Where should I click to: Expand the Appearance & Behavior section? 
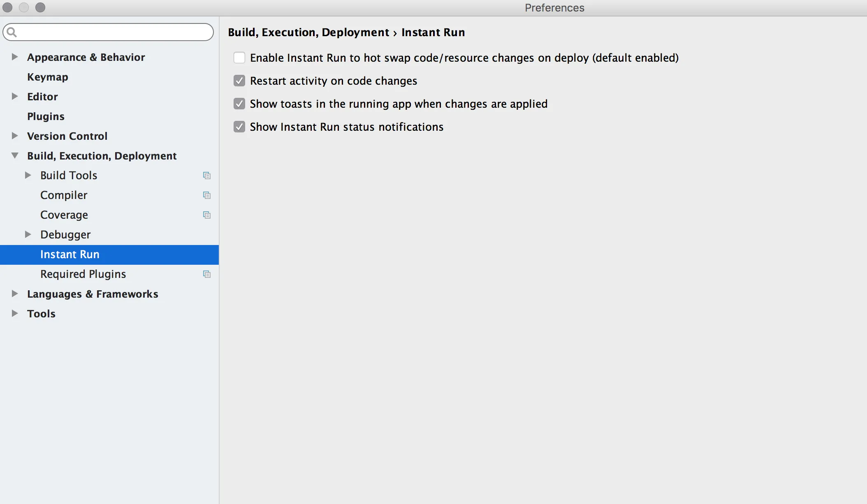15,57
